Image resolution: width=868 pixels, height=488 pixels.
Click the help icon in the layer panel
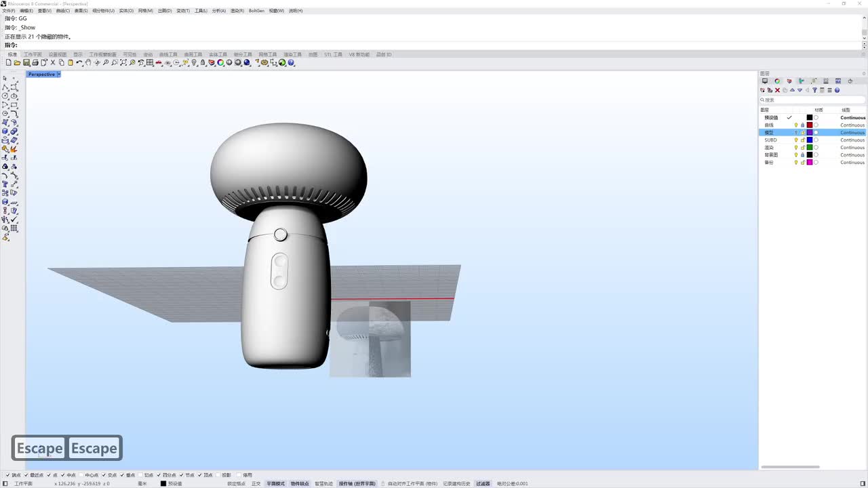point(837,90)
